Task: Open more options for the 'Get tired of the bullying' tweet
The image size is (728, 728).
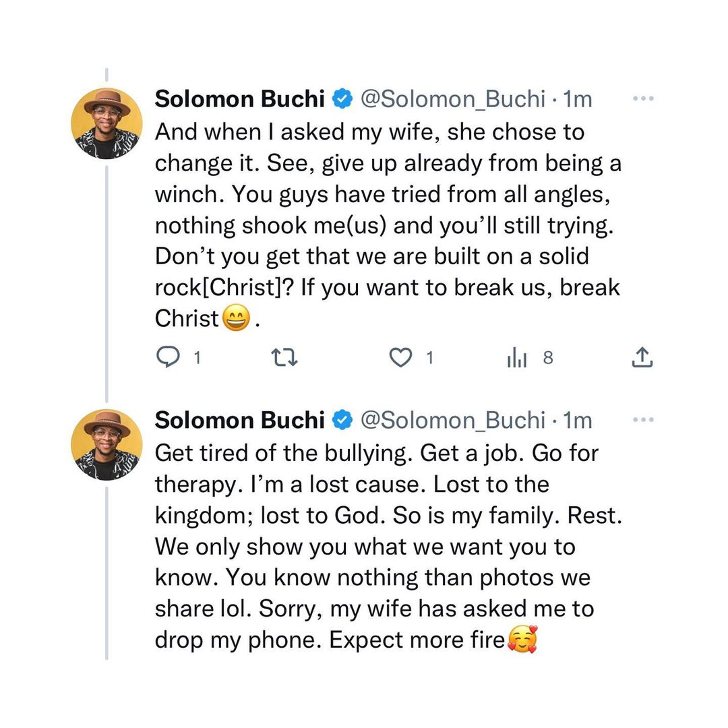Action: coord(643,421)
